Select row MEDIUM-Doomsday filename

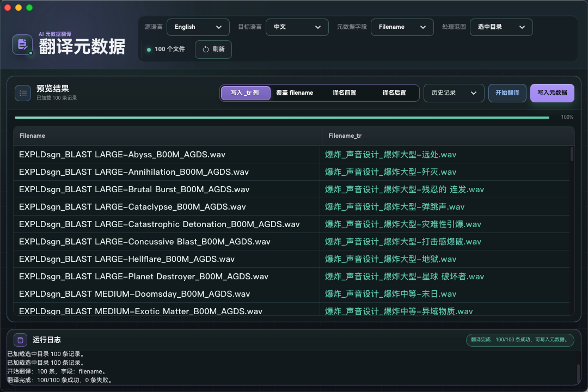pos(134,294)
